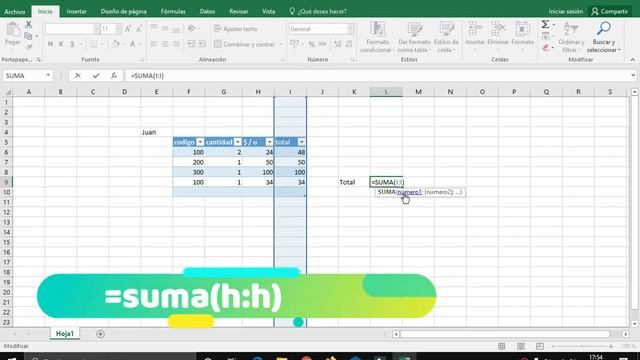Open the total column filter arrow
Viewport: 640px width, 360px height.
point(301,142)
